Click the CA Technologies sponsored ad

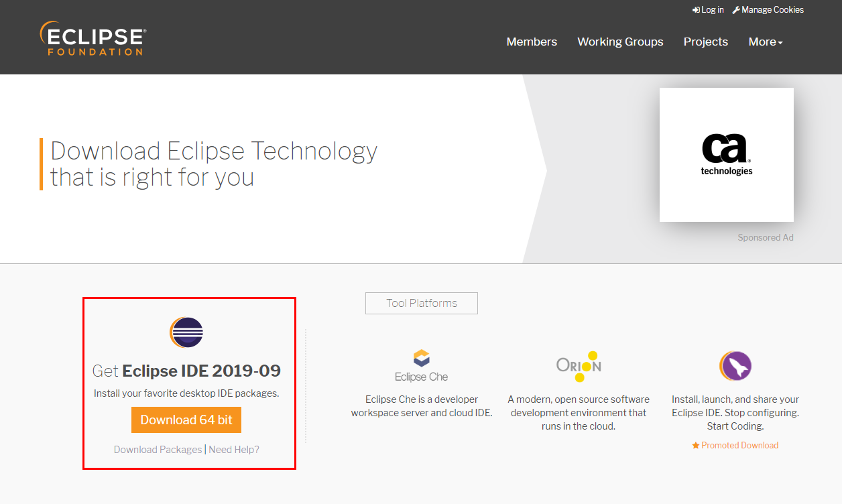click(x=727, y=155)
